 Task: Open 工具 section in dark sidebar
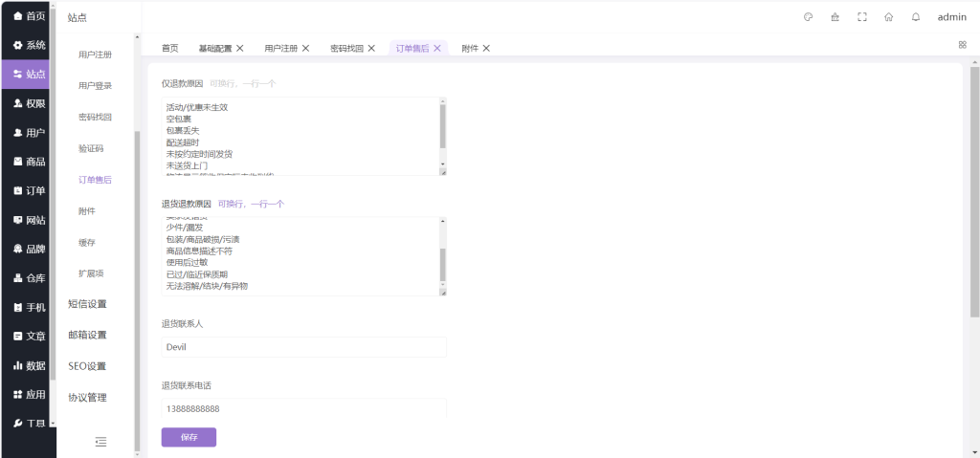[x=29, y=424]
